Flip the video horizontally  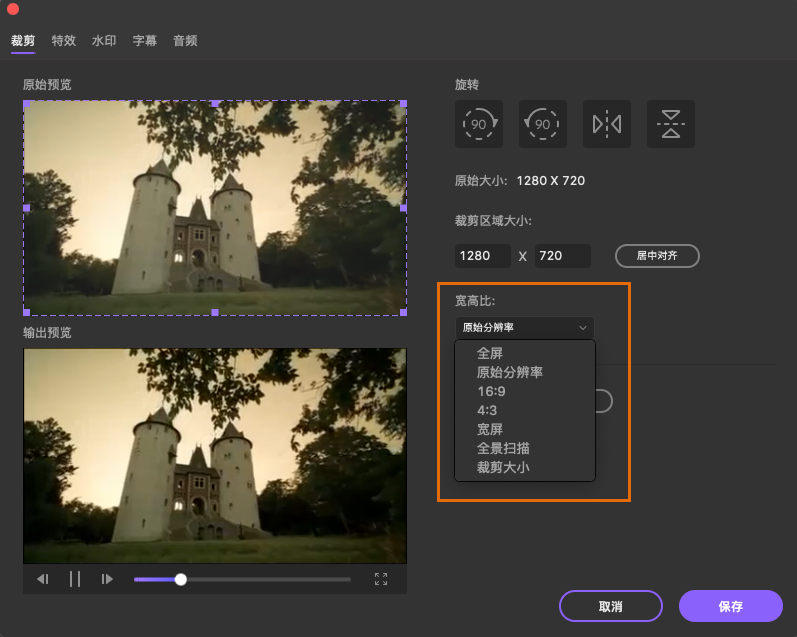(x=607, y=124)
